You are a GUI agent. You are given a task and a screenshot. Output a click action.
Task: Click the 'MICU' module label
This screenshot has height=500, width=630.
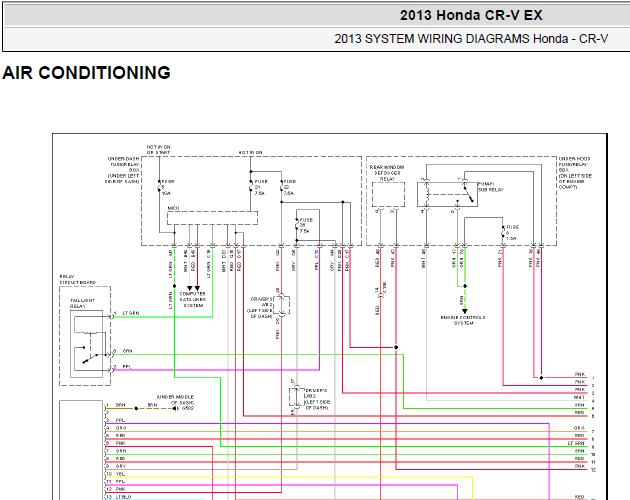tap(173, 208)
